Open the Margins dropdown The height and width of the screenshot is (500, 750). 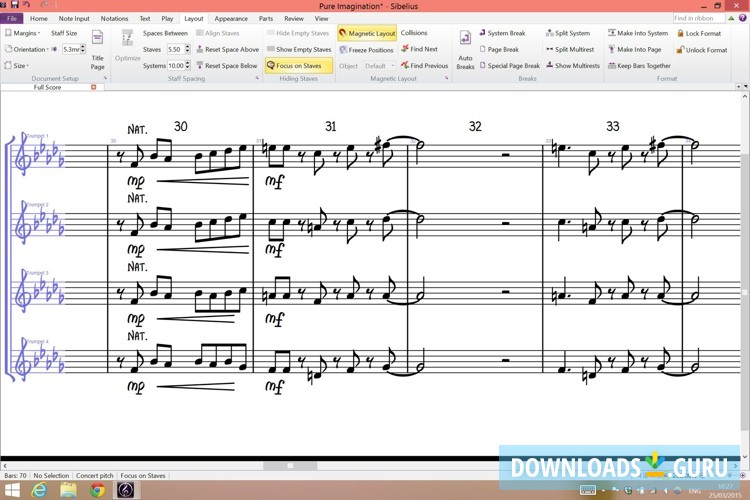point(22,33)
